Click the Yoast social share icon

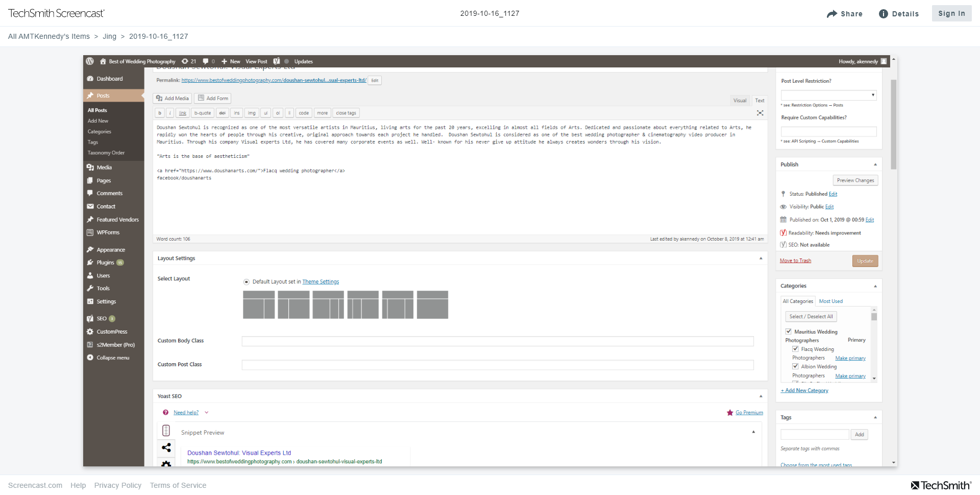pyautogui.click(x=166, y=447)
